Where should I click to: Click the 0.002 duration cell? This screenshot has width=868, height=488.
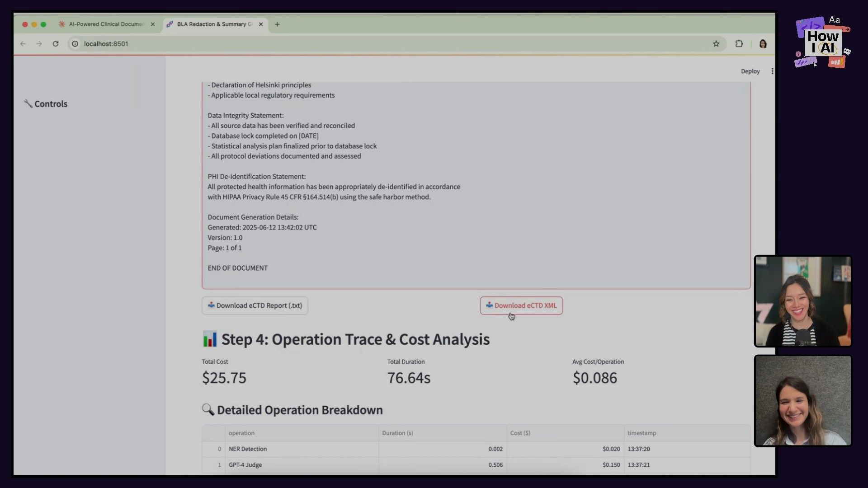443,449
